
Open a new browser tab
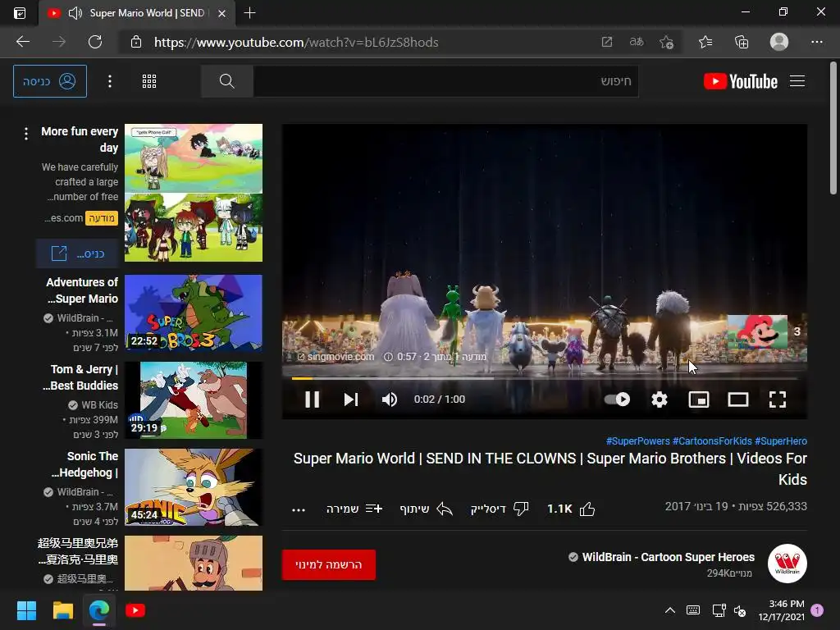pos(249,13)
